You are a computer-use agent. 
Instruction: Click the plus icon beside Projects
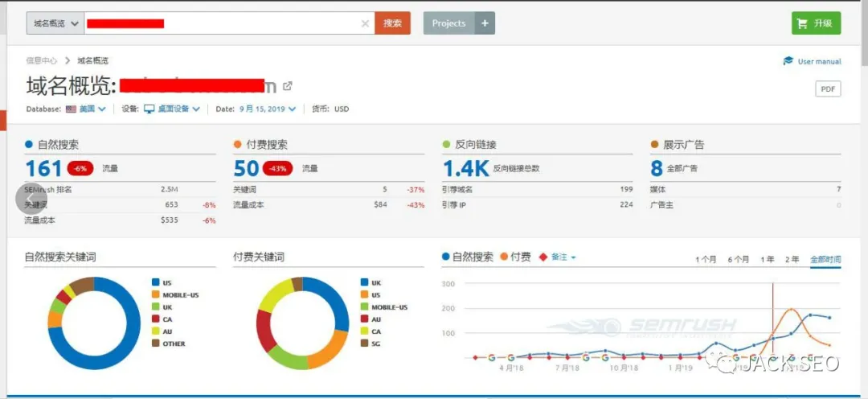(x=485, y=23)
